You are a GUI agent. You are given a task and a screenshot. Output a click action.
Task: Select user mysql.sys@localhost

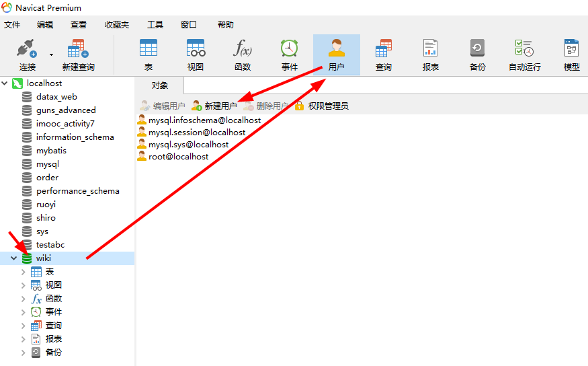[x=183, y=145]
